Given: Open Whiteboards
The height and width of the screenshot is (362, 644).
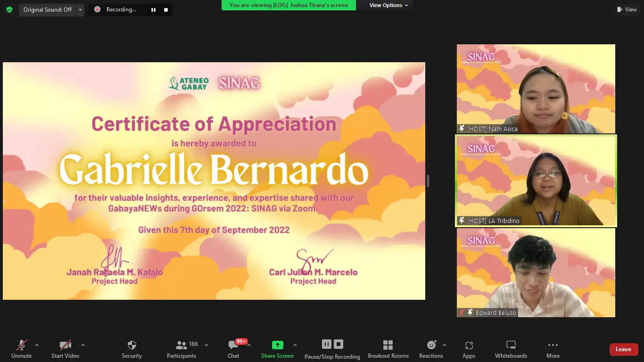Looking at the screenshot, I should click(x=511, y=349).
